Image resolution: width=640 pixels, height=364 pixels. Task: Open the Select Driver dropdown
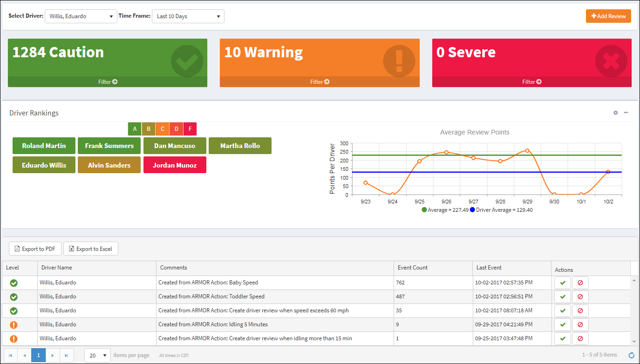[81, 16]
